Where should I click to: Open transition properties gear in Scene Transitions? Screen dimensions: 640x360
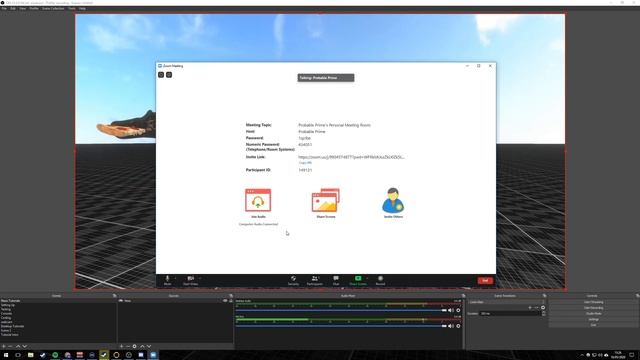543,308
